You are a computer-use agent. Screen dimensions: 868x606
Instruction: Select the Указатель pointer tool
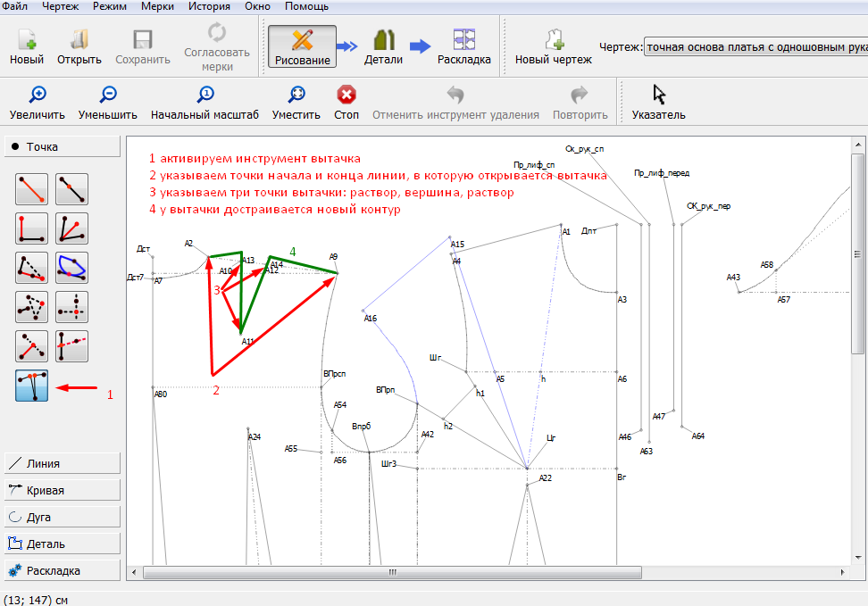(x=659, y=103)
